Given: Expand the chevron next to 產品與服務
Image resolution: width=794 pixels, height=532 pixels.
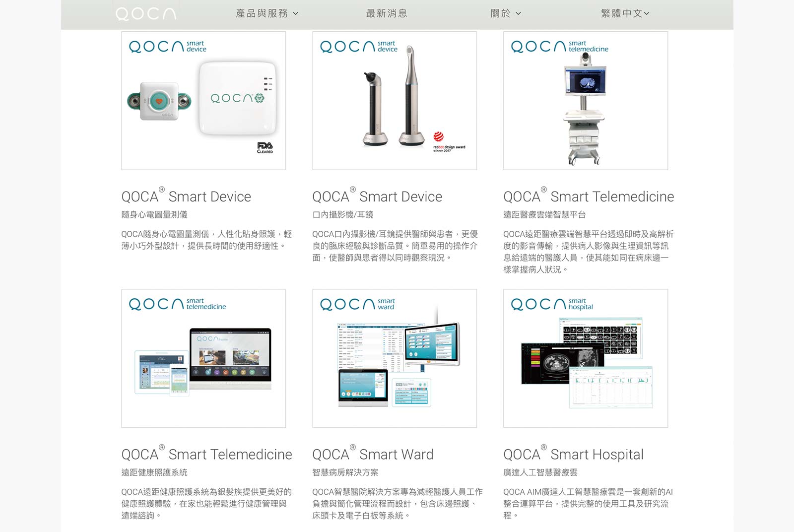Looking at the screenshot, I should point(296,14).
